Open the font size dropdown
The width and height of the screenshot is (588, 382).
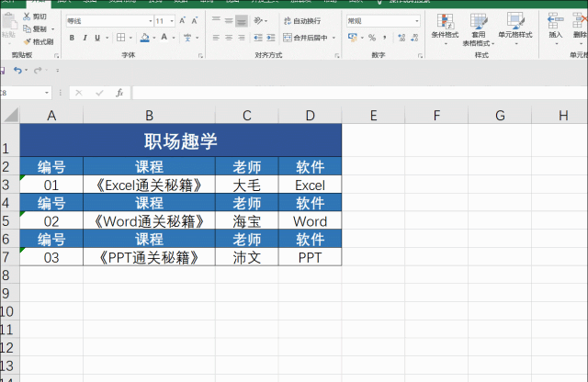[x=172, y=21]
